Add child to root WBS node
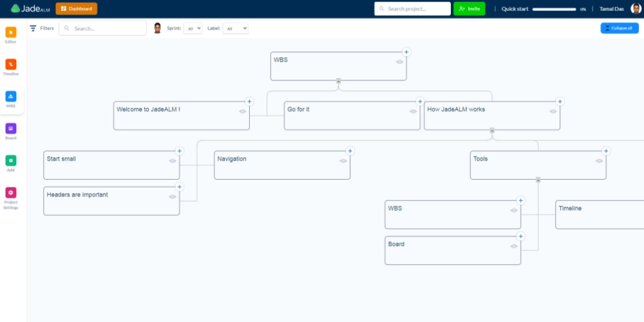 (406, 52)
